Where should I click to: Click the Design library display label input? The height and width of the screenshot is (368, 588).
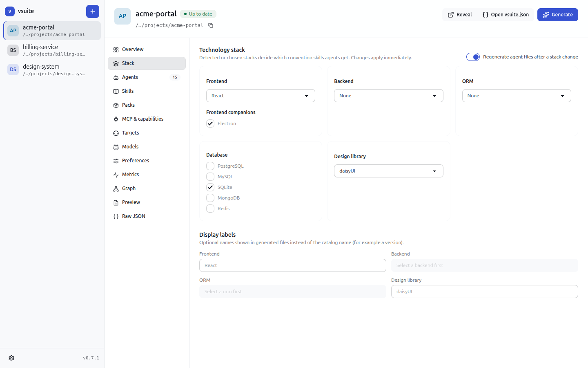(484, 292)
